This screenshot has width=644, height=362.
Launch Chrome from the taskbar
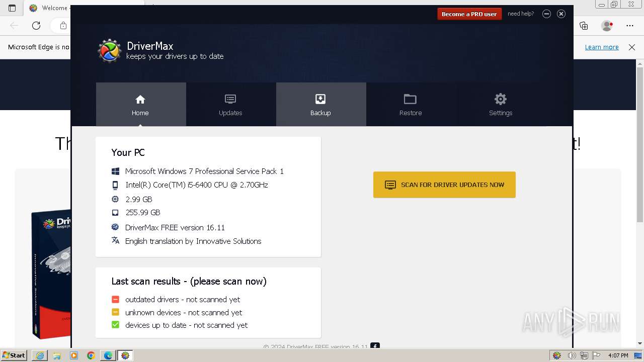[91, 355]
